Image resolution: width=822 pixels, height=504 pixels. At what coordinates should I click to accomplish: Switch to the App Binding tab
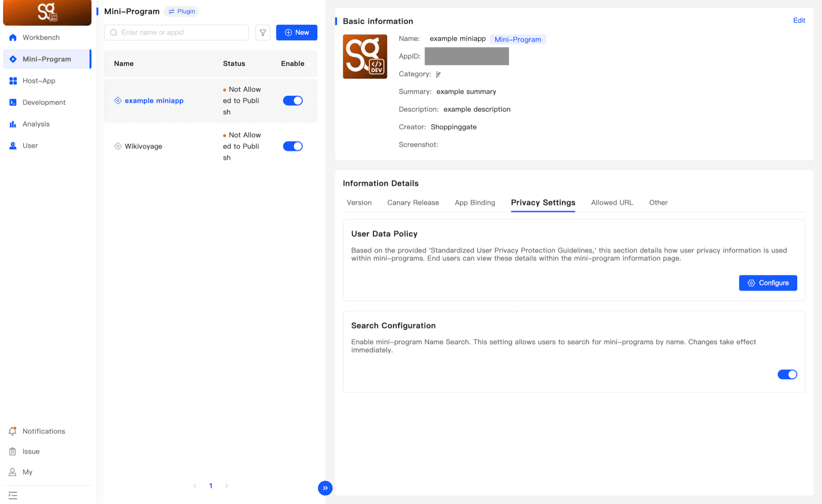point(475,202)
